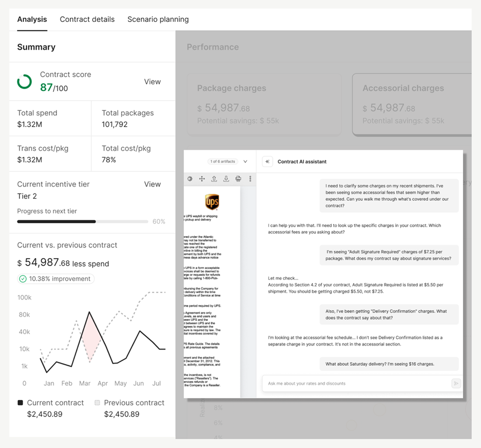Click the Summary heading
Image resolution: width=481 pixels, height=448 pixels.
36,47
